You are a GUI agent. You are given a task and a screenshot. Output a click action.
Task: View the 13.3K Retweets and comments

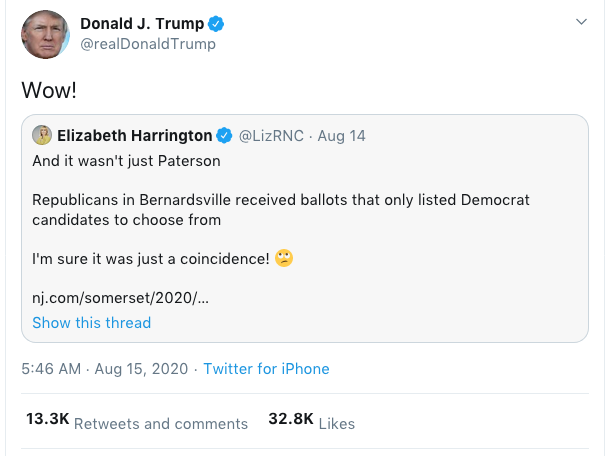point(137,422)
